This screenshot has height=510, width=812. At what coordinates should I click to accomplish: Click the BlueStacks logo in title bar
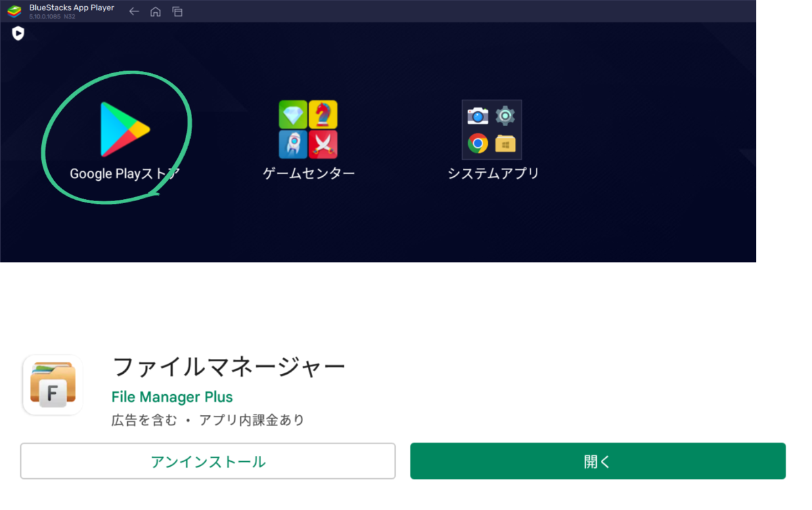click(x=14, y=11)
